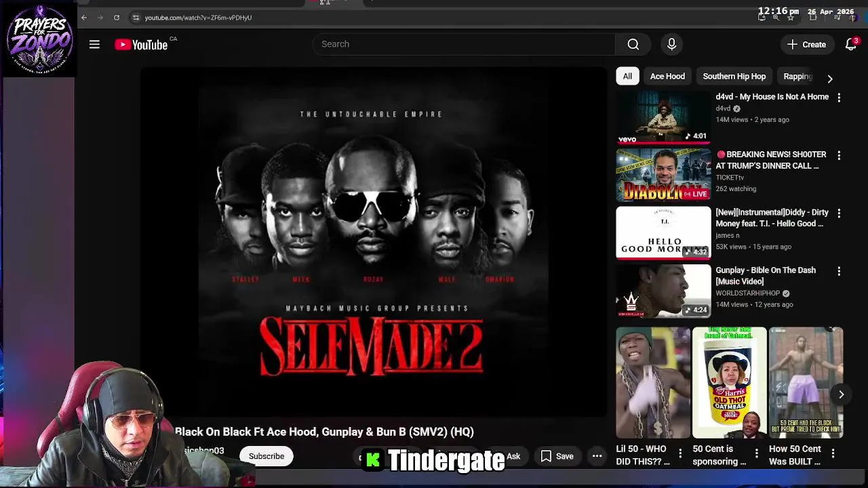This screenshot has height=488, width=868.
Task: Click the video title Black On Black
Action: (x=324, y=432)
